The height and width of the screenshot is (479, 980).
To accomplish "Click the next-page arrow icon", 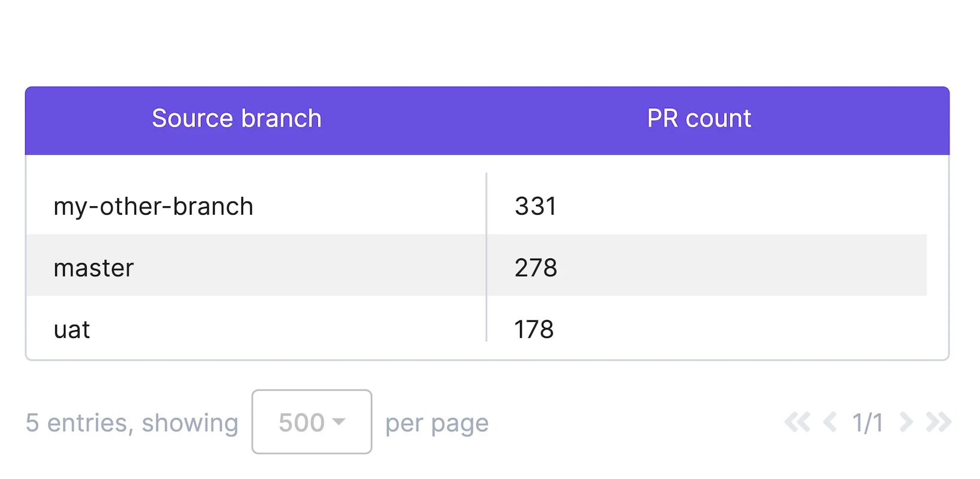I will click(905, 422).
